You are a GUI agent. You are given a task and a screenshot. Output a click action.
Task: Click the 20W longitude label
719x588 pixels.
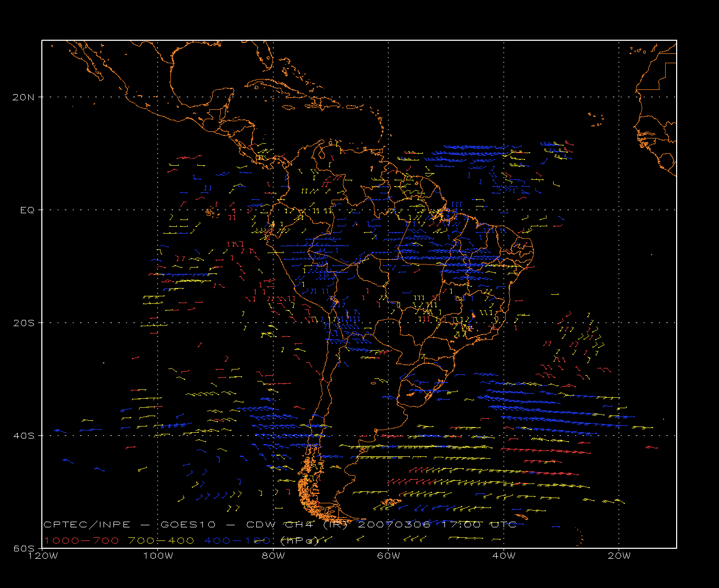(619, 556)
